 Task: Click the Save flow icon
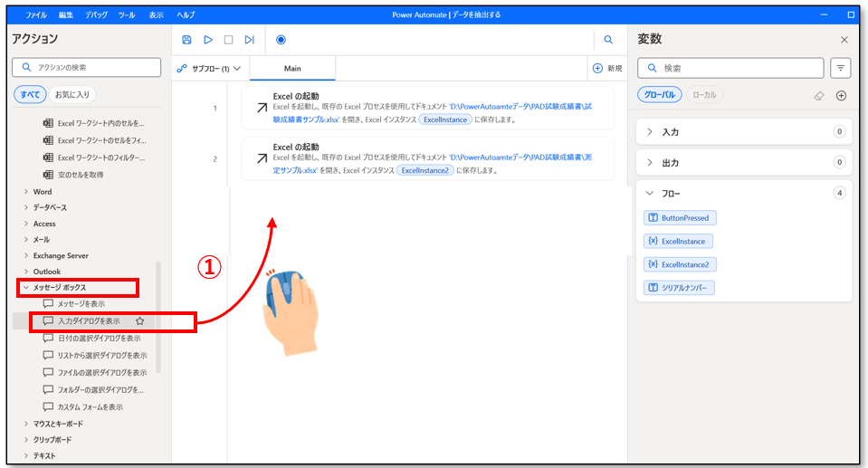pos(186,40)
